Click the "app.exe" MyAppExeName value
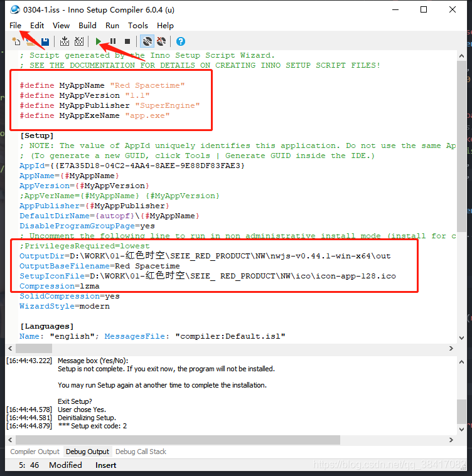This screenshot has width=472, height=476. (x=147, y=115)
